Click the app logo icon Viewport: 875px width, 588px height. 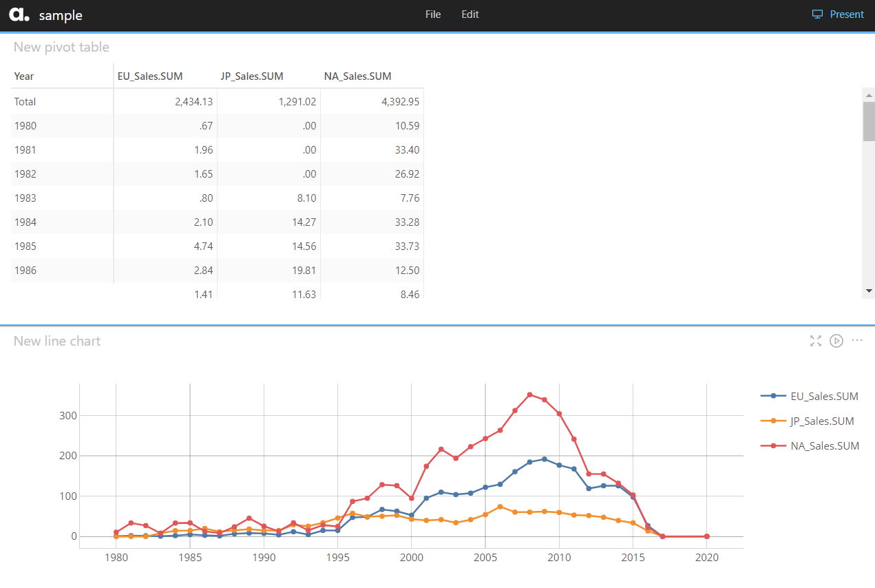point(20,14)
